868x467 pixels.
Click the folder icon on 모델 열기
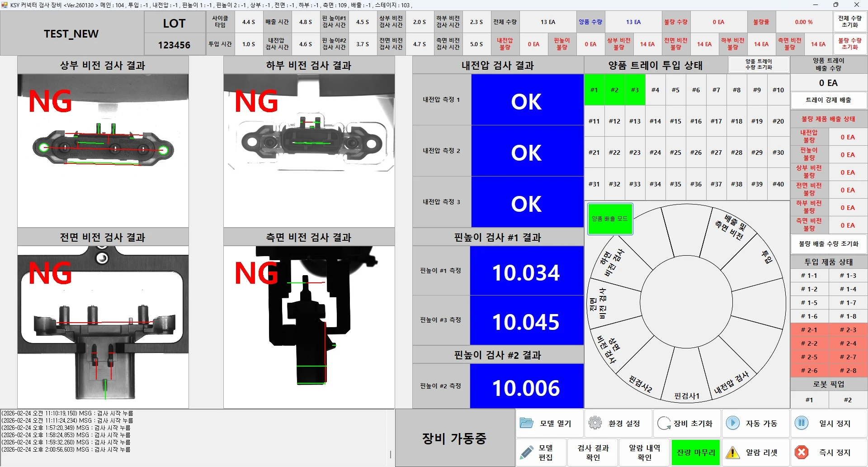coord(527,423)
